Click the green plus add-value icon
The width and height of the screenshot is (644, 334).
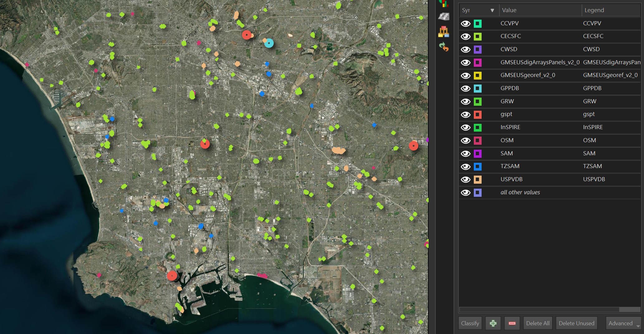point(493,323)
